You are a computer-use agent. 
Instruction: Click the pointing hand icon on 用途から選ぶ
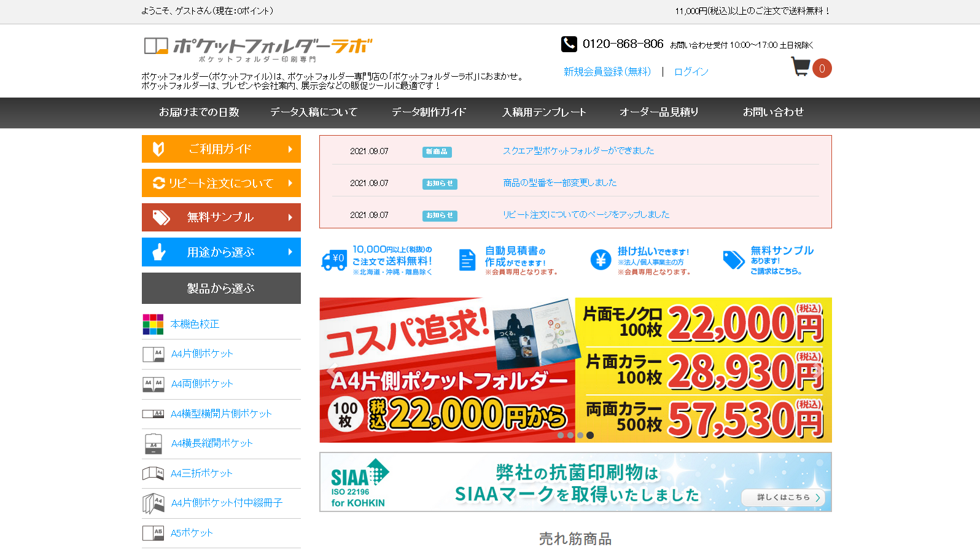(x=159, y=252)
